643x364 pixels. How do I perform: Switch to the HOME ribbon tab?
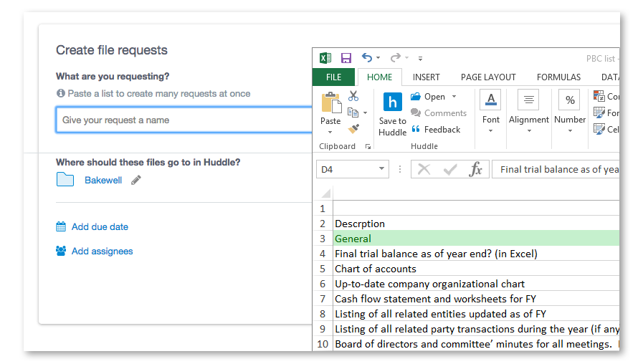[x=379, y=77]
